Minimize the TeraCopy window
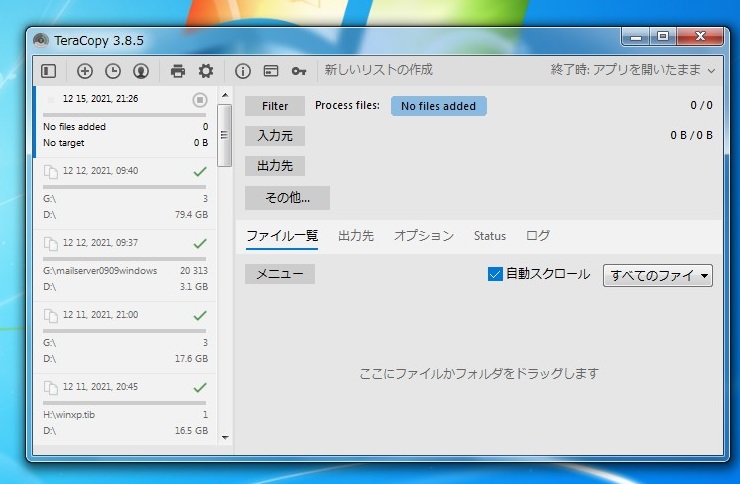The height and width of the screenshot is (484, 740). pyautogui.click(x=636, y=37)
